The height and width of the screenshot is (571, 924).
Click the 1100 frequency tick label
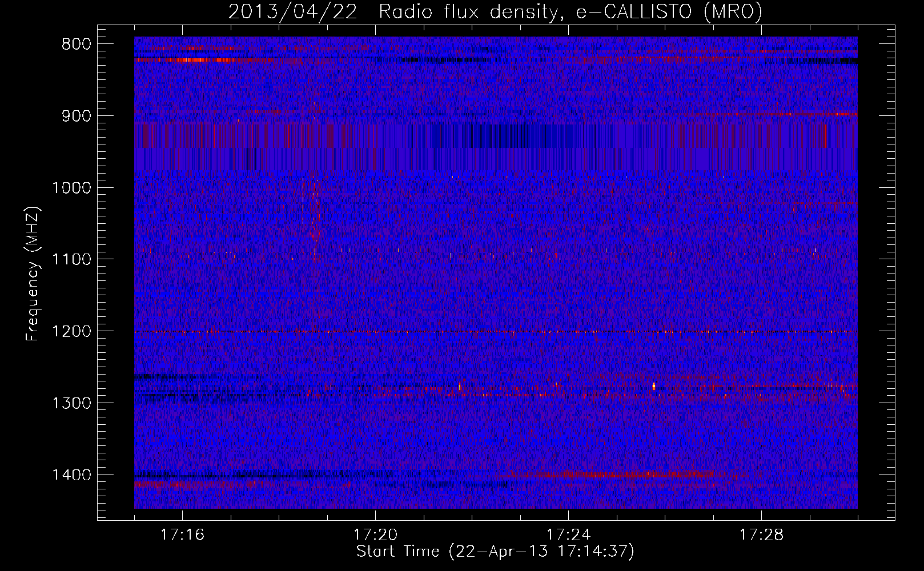point(71,260)
